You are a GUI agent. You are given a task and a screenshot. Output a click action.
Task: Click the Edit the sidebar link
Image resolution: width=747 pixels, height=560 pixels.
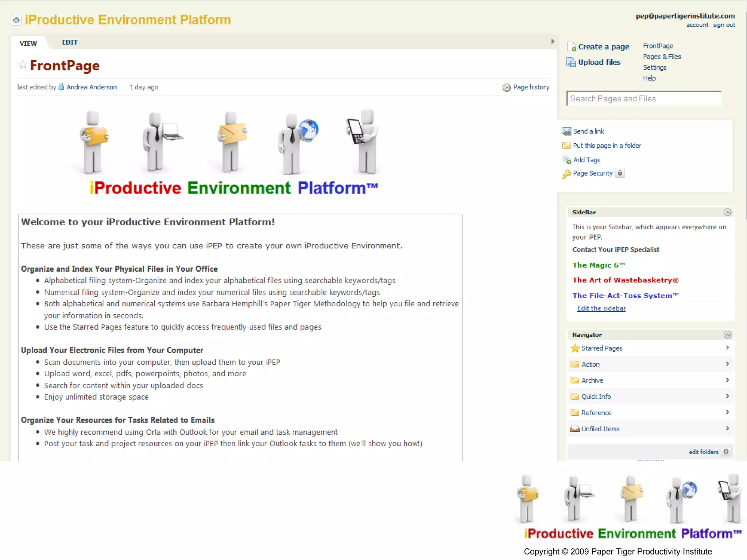point(601,308)
